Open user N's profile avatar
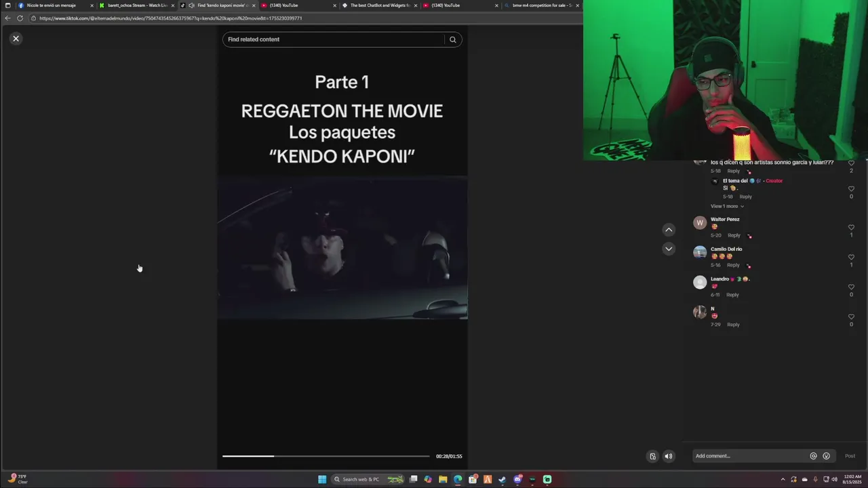Viewport: 868px width, 488px height. click(700, 312)
